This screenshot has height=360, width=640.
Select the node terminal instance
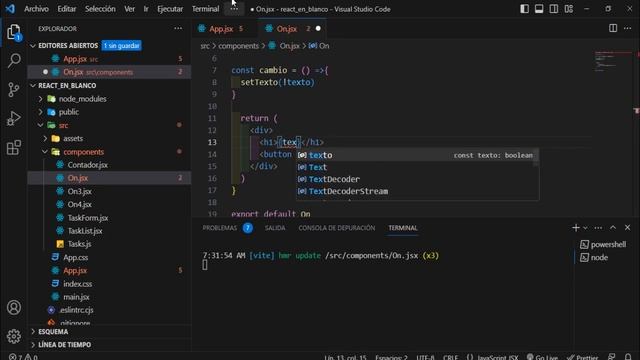(594, 258)
